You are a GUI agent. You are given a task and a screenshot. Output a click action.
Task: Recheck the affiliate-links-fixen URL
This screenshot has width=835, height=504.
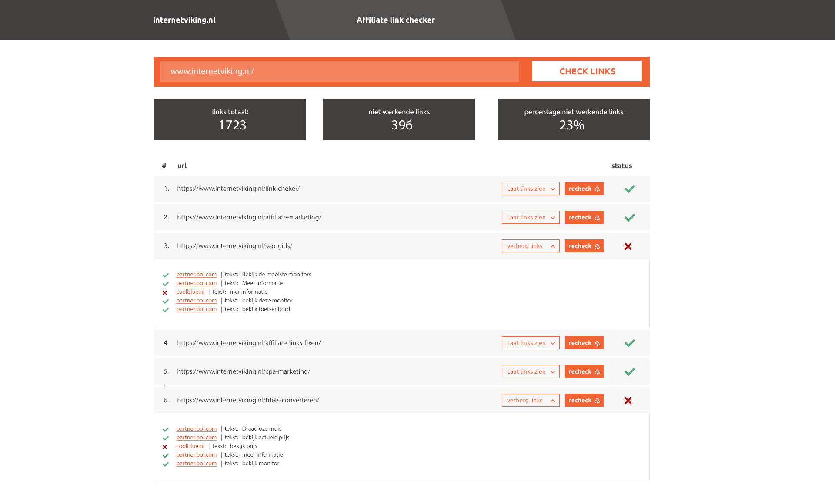(x=584, y=343)
